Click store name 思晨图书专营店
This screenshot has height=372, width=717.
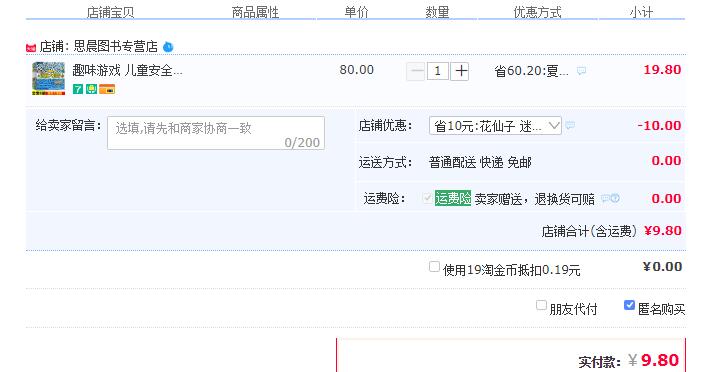coord(116,47)
